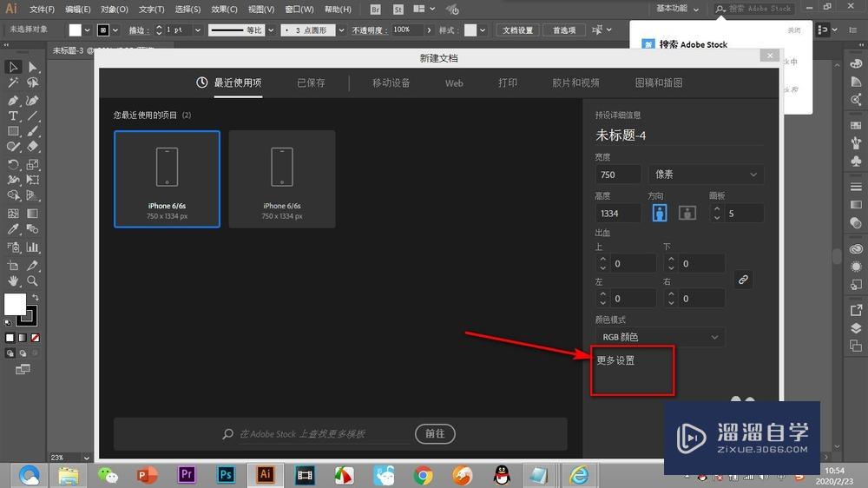This screenshot has height=488, width=868.
Task: Click the height field showing 1334
Action: [618, 214]
